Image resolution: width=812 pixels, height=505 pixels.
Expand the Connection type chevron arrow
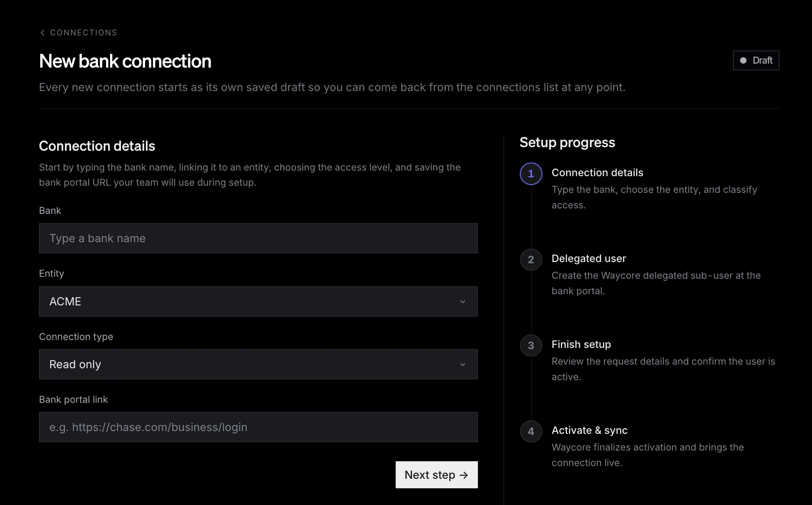click(462, 365)
